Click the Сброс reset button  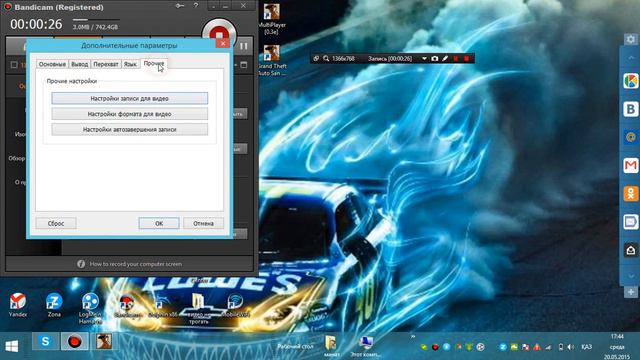coord(56,223)
